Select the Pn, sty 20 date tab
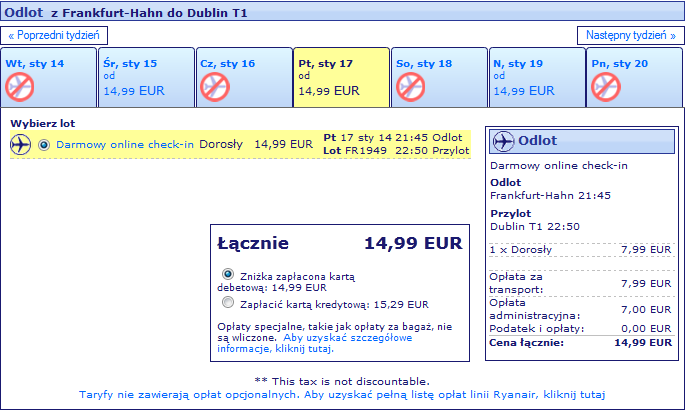 (635, 77)
